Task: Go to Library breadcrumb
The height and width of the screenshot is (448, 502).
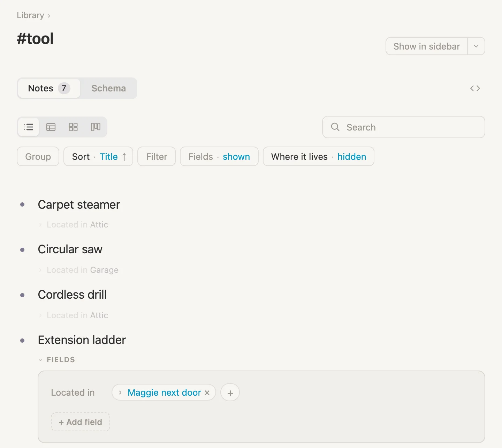Action: [x=30, y=15]
